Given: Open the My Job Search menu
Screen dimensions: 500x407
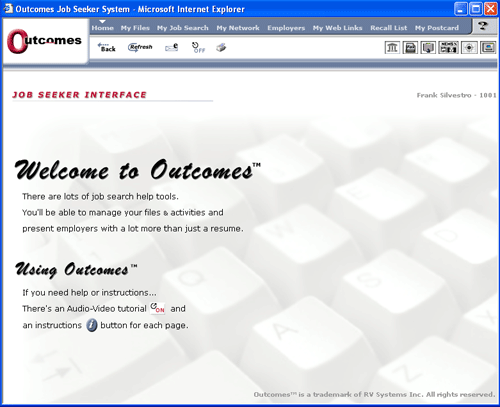Looking at the screenshot, I should [183, 28].
